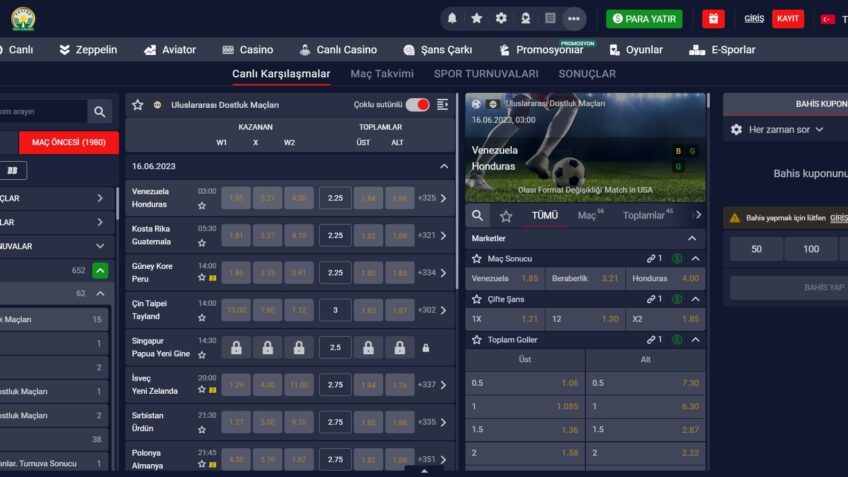
Task: Open the Her zaman sor dropdown
Action: click(778, 130)
